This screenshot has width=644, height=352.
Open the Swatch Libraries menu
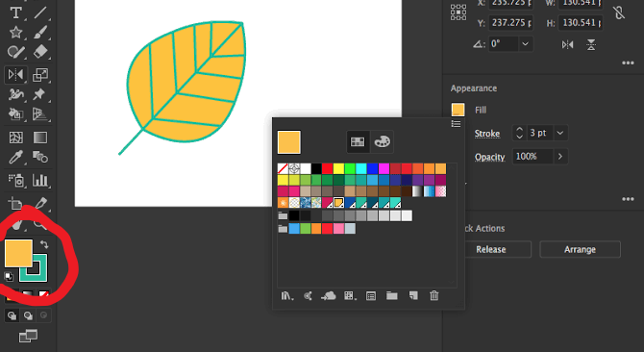(287, 295)
